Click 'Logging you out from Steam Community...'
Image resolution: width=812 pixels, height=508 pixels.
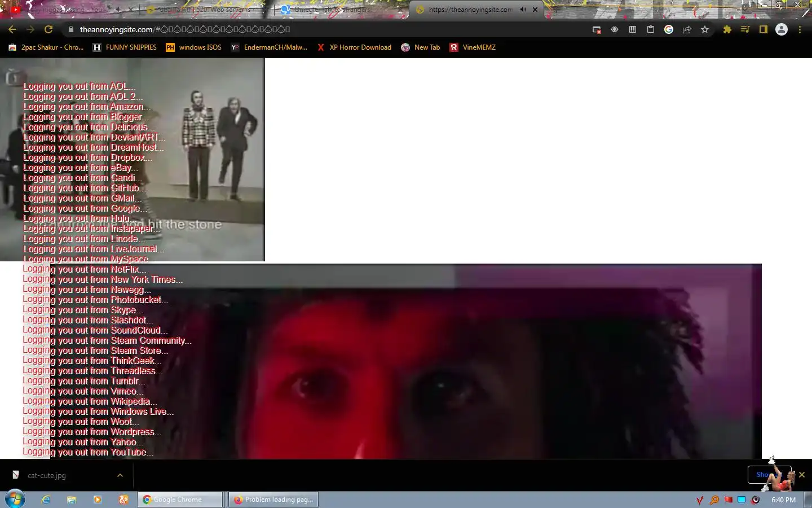click(x=107, y=340)
